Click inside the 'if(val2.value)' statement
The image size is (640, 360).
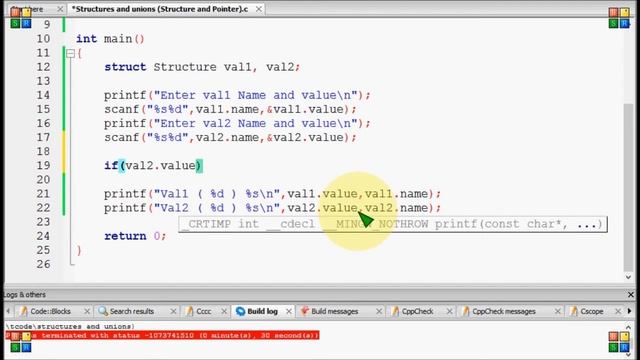153,166
